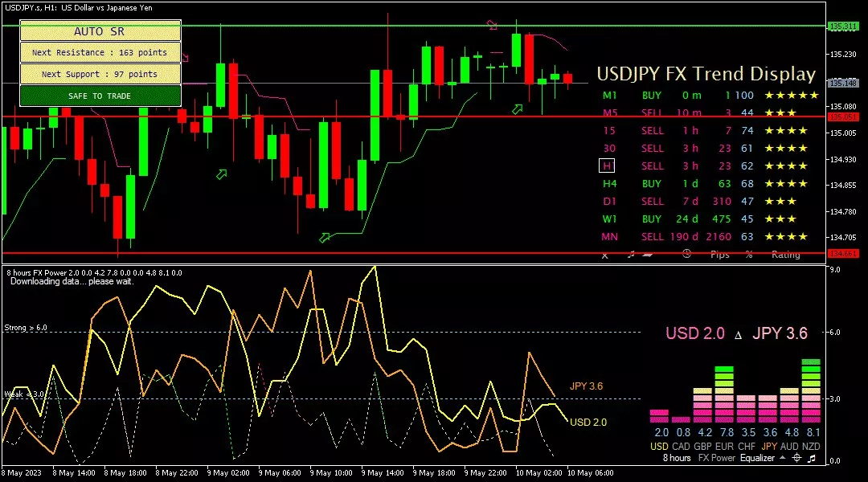Click the red 135.051 price tag
868x482 pixels.
(843, 116)
